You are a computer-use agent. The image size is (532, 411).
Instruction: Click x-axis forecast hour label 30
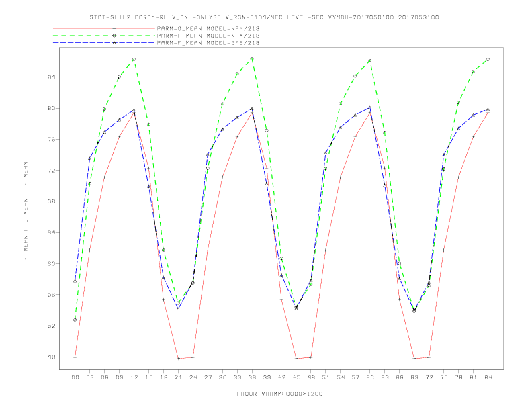pos(222,377)
